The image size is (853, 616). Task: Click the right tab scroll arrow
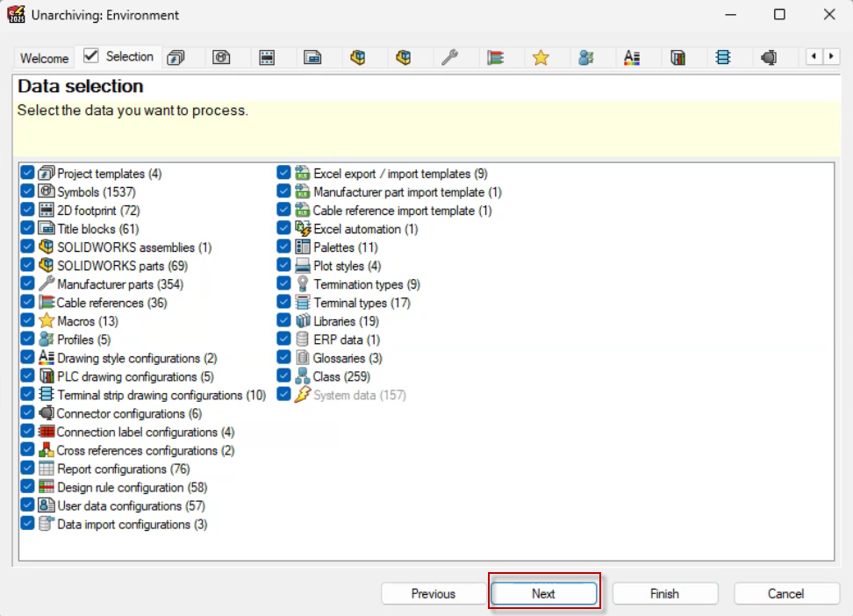point(830,56)
